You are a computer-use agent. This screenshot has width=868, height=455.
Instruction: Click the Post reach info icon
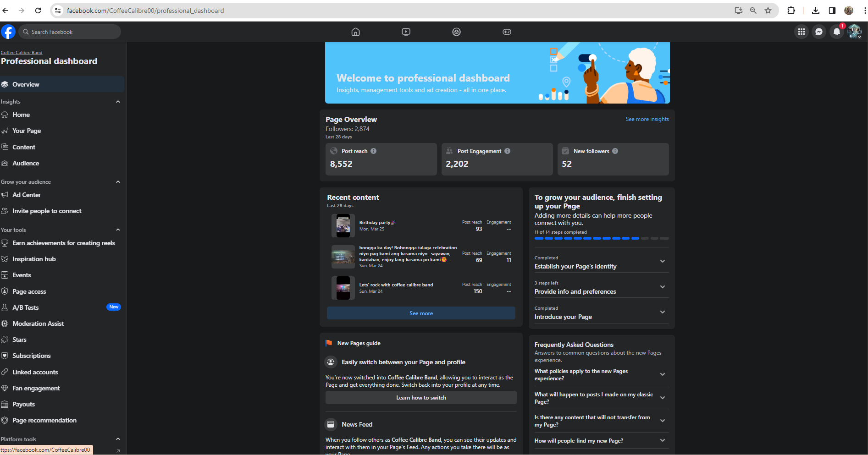click(x=374, y=151)
